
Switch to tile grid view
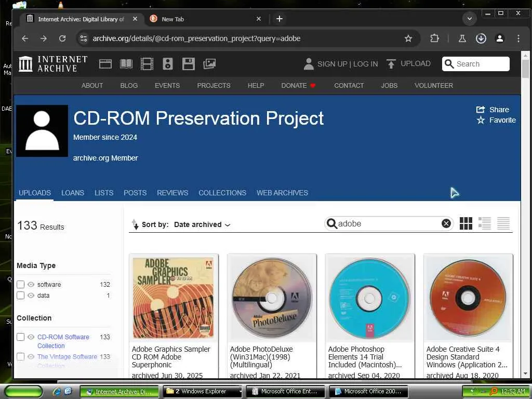466,223
